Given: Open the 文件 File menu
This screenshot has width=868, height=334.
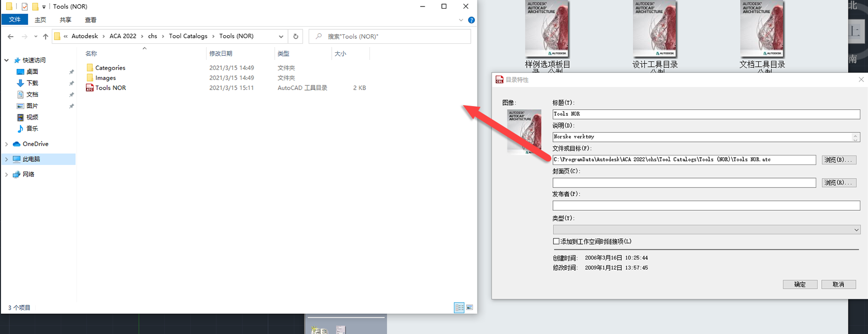Looking at the screenshot, I should [x=15, y=20].
